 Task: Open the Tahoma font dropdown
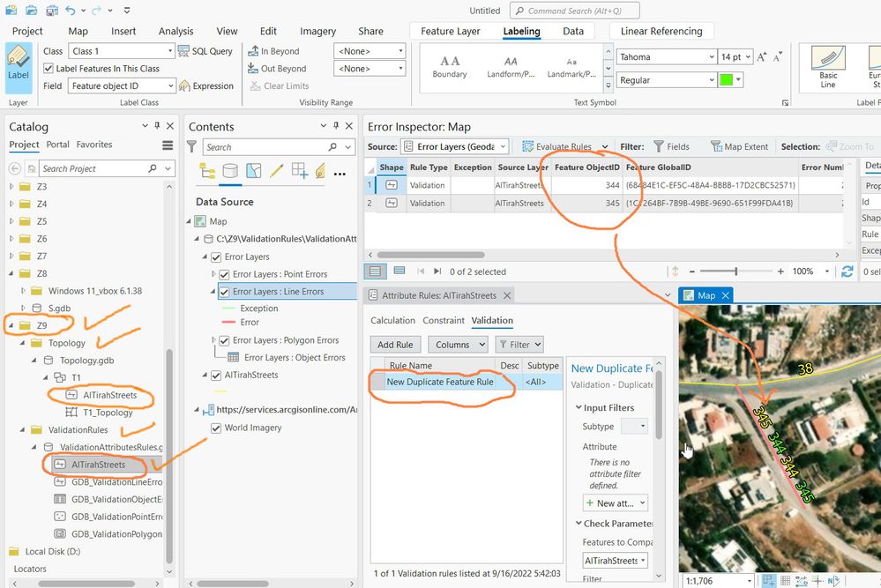pyautogui.click(x=666, y=57)
